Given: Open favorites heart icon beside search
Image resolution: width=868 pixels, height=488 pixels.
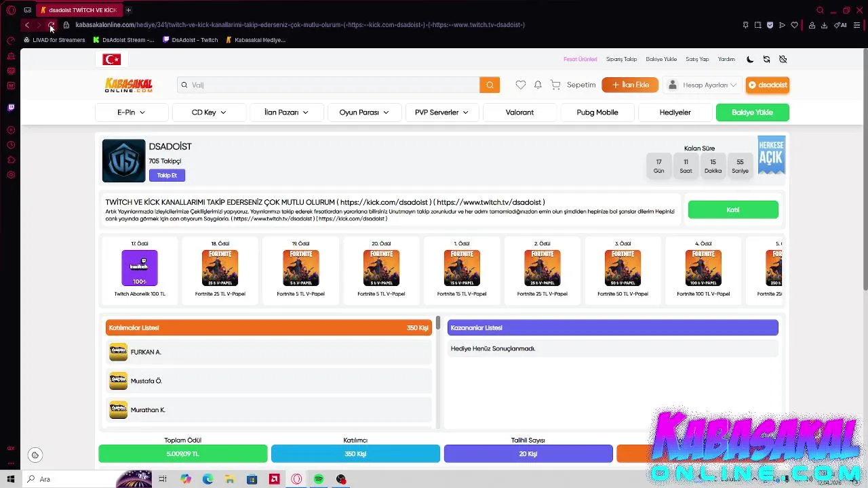Looking at the screenshot, I should click(520, 85).
